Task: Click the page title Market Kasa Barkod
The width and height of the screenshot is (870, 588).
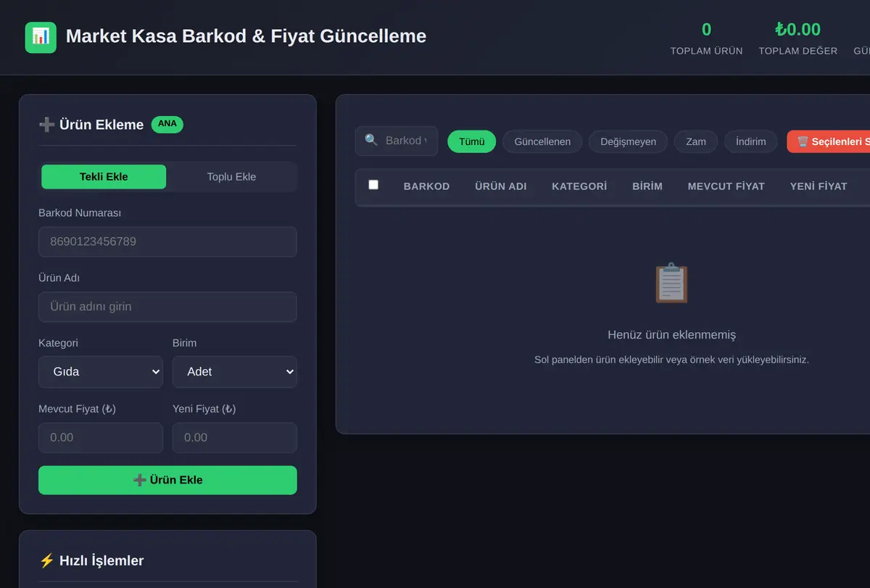Action: (x=246, y=36)
